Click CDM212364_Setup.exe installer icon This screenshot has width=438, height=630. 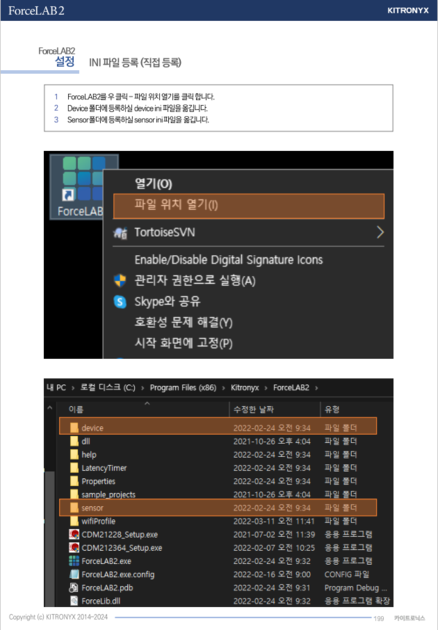(74, 548)
